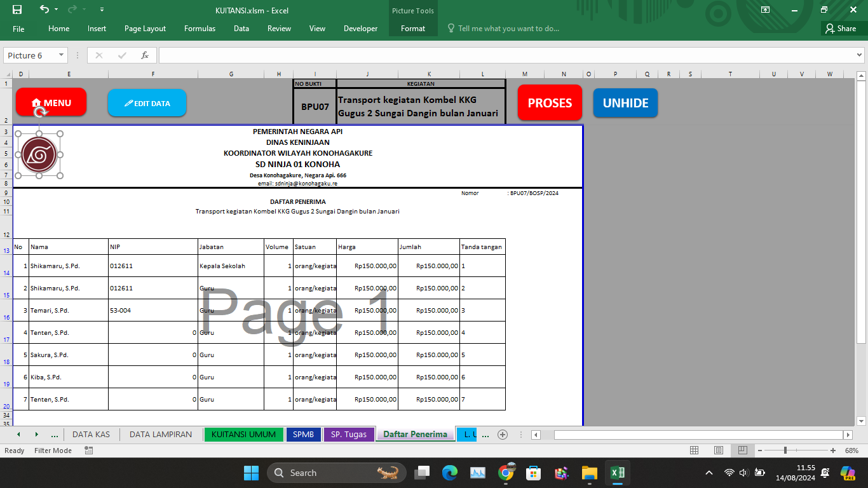
Task: Click the blue EDIT DATA button
Action: tap(147, 103)
